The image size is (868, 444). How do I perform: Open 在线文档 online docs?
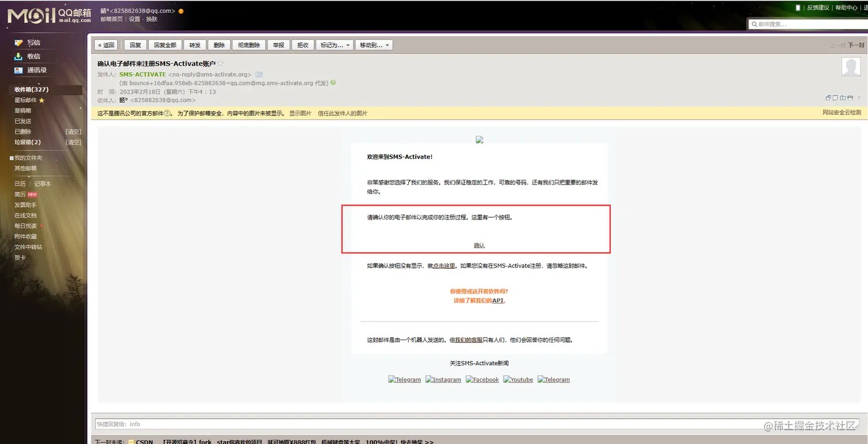25,215
